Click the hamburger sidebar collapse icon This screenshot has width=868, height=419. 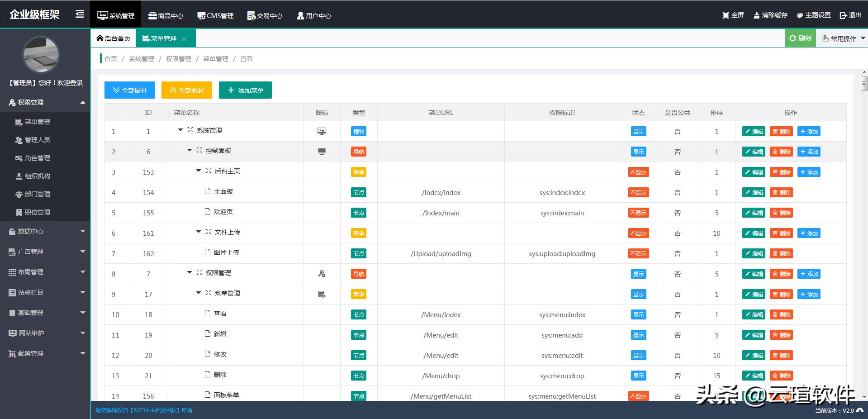(x=80, y=14)
